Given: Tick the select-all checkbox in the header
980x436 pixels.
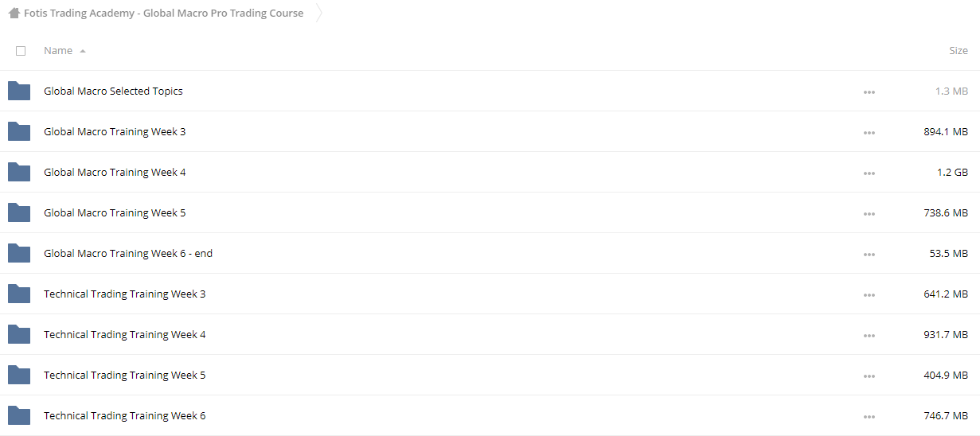Looking at the screenshot, I should click(x=21, y=51).
